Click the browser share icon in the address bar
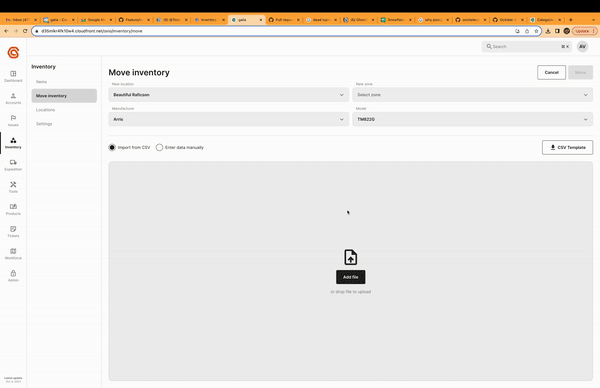The image size is (600, 388). click(x=527, y=31)
